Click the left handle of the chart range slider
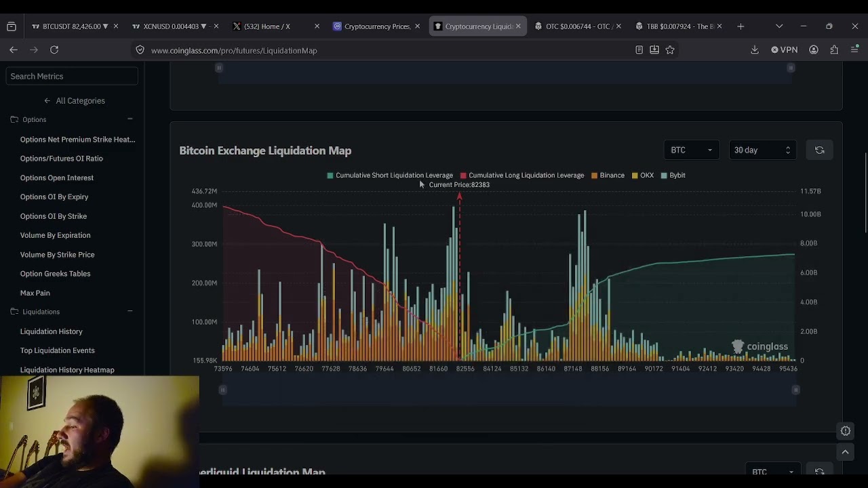Viewport: 868px width, 488px height. pyautogui.click(x=222, y=390)
